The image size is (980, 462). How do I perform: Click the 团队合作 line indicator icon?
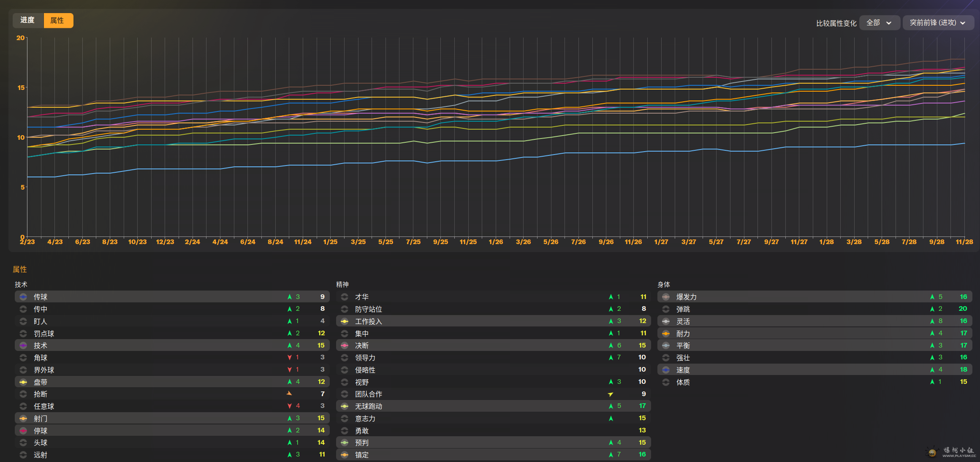[x=345, y=394]
